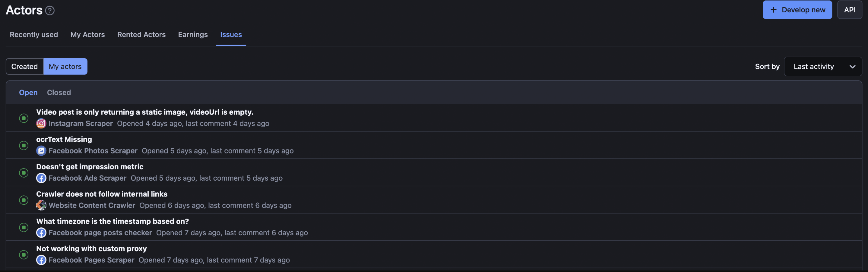Viewport: 868px width, 272px height.
Task: Click the Website Content Crawler actor icon
Action: [41, 205]
